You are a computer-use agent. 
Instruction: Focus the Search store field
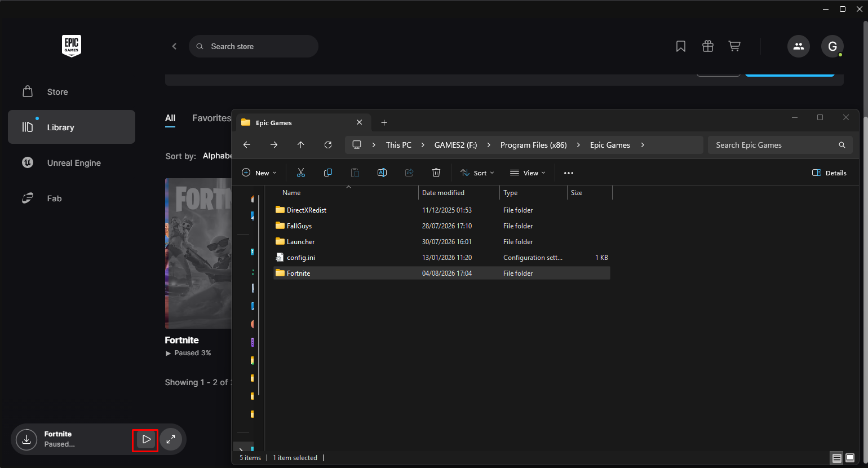pyautogui.click(x=254, y=46)
